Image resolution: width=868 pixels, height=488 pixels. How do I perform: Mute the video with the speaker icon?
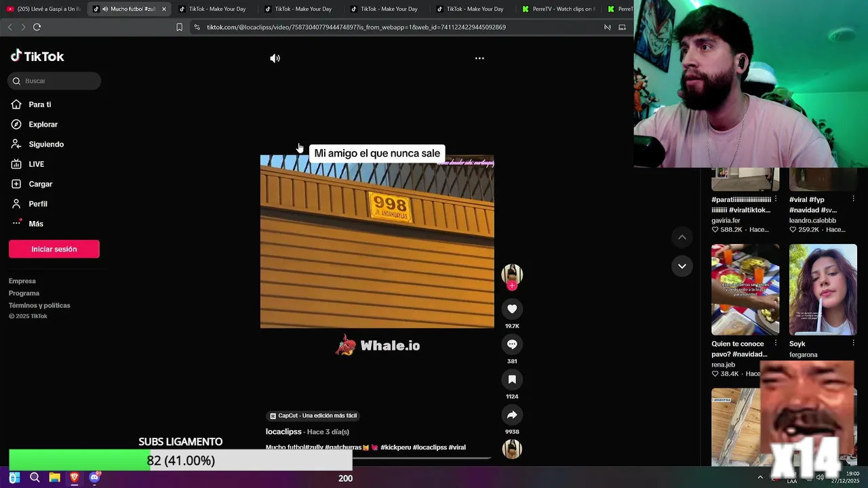(x=275, y=58)
